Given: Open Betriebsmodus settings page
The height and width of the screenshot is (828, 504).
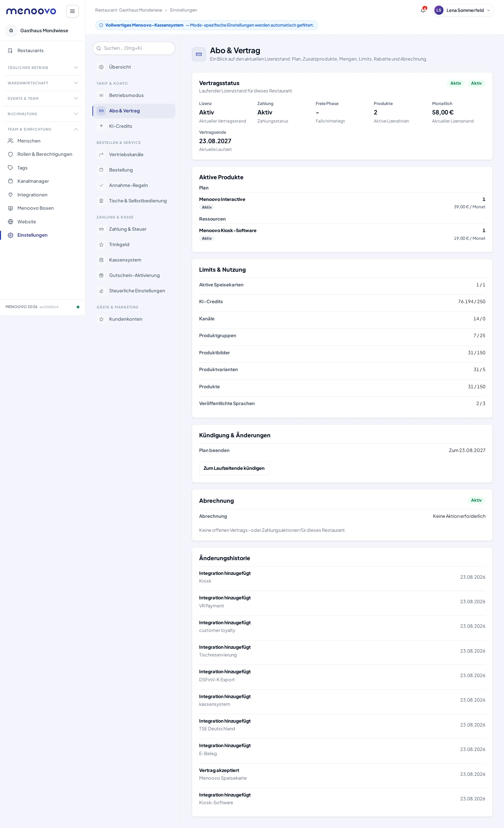Looking at the screenshot, I should (134, 95).
